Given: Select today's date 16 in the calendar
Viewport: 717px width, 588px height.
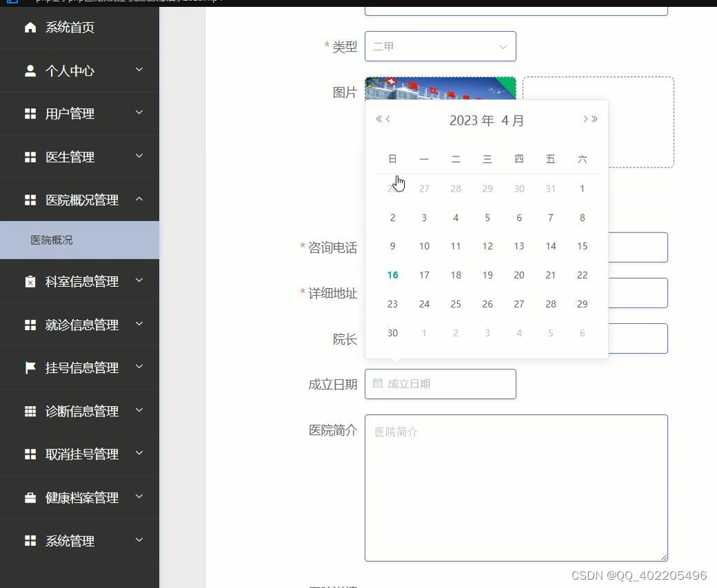Looking at the screenshot, I should click(393, 274).
